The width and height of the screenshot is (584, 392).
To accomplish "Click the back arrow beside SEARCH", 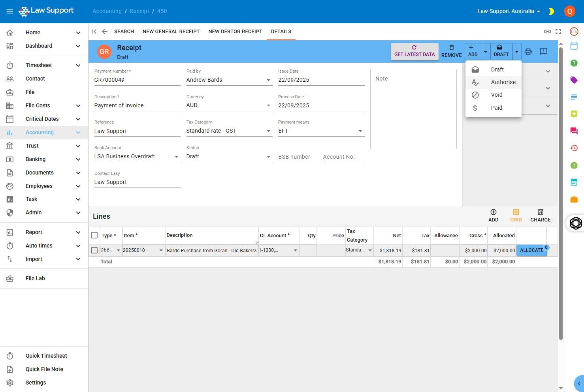I will coord(105,32).
